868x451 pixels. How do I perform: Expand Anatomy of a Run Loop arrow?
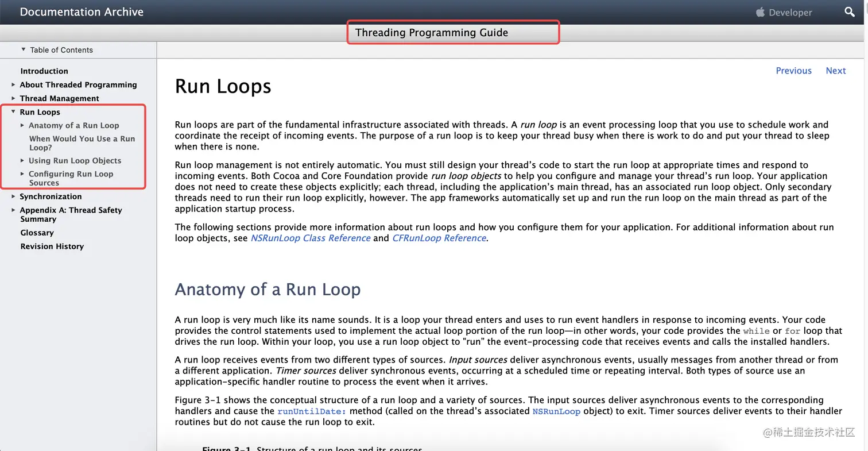pyautogui.click(x=22, y=125)
